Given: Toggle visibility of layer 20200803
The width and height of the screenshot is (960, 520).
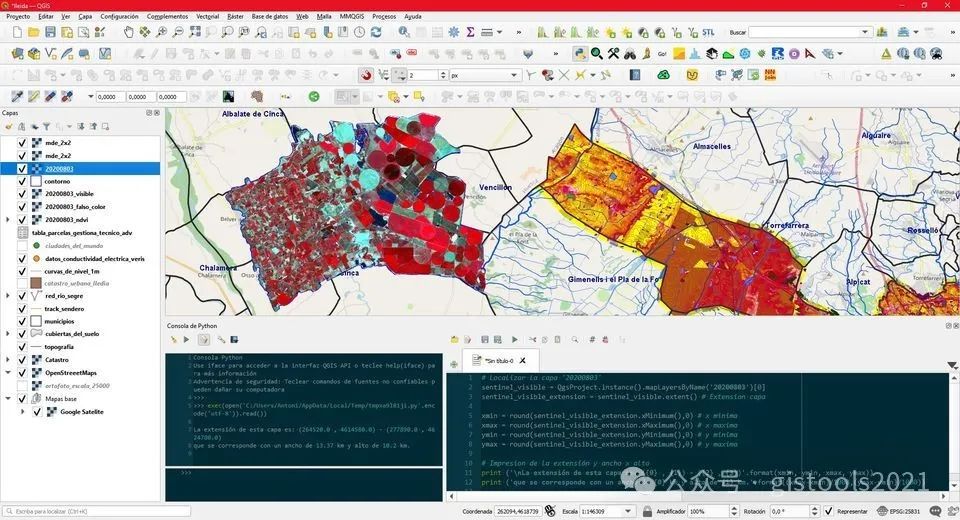Looking at the screenshot, I should click(x=22, y=168).
